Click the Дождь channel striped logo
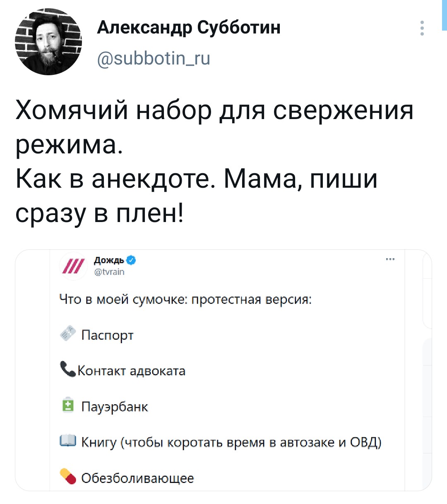The width and height of the screenshot is (447, 504). 72,265
